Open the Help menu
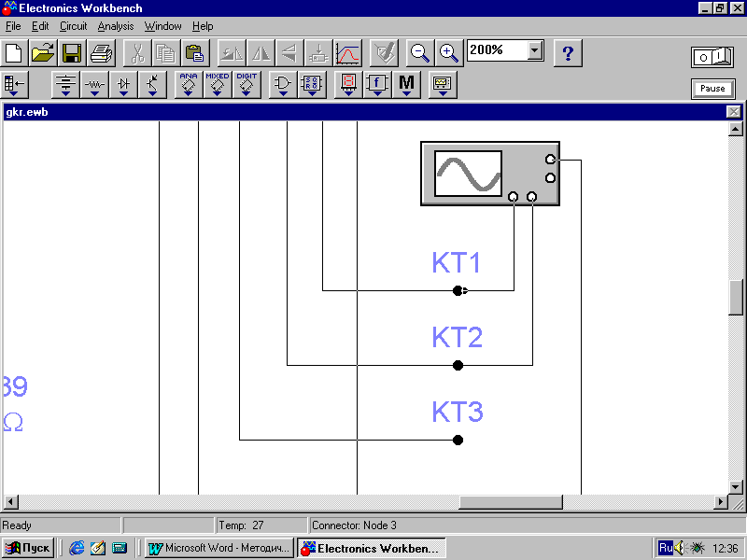 pyautogui.click(x=203, y=26)
